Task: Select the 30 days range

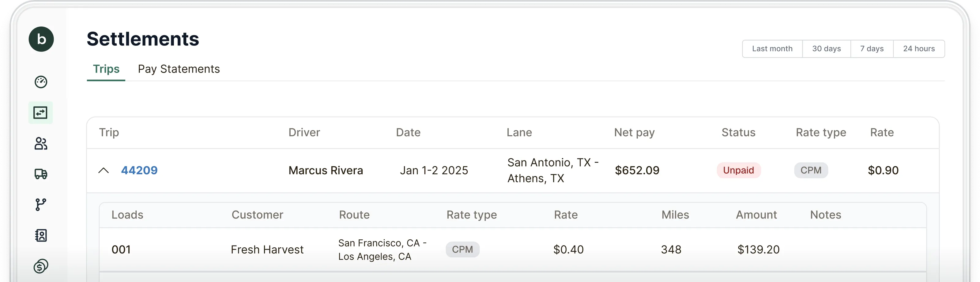Action: (x=826, y=49)
